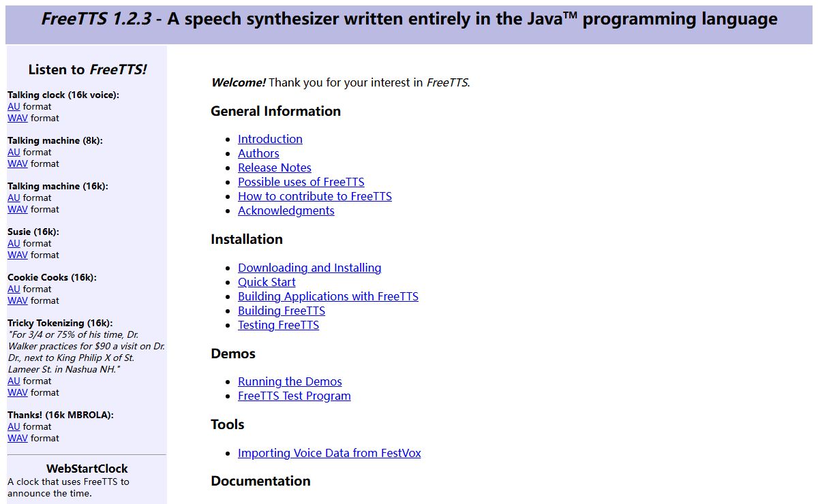Open Possible uses of FreeTTS
The width and height of the screenshot is (818, 504).
click(301, 182)
